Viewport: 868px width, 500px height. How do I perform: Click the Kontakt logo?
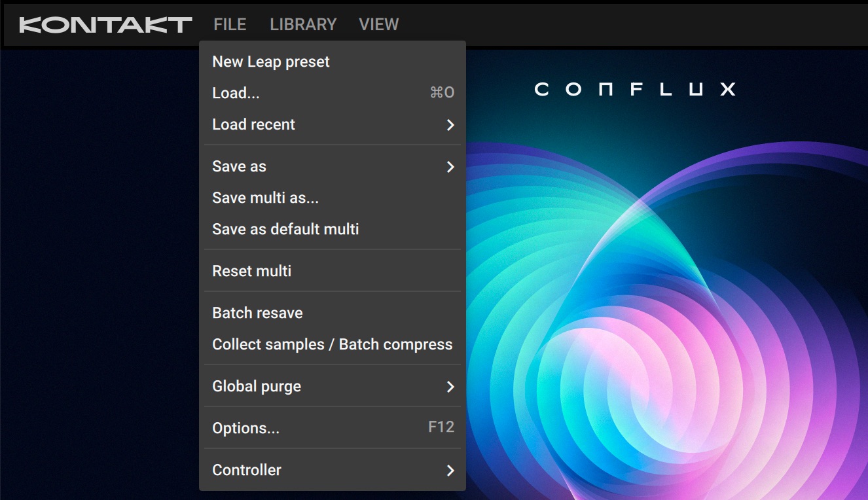pos(105,25)
